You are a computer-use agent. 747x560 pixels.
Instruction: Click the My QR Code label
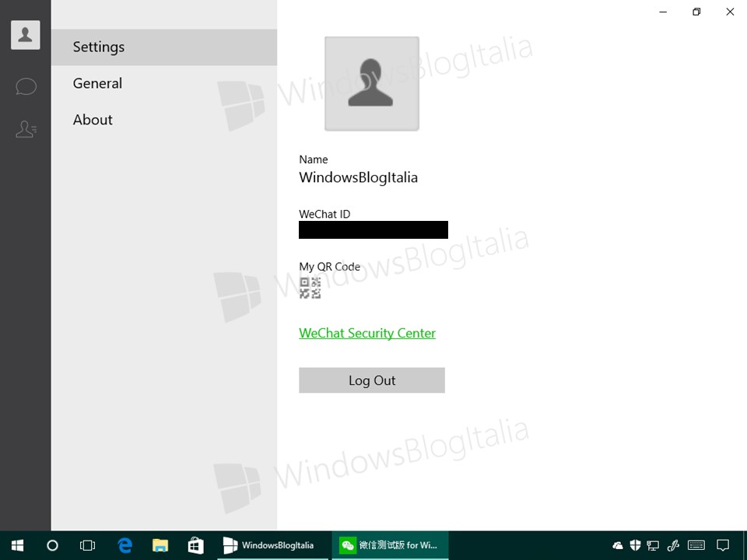(x=330, y=267)
